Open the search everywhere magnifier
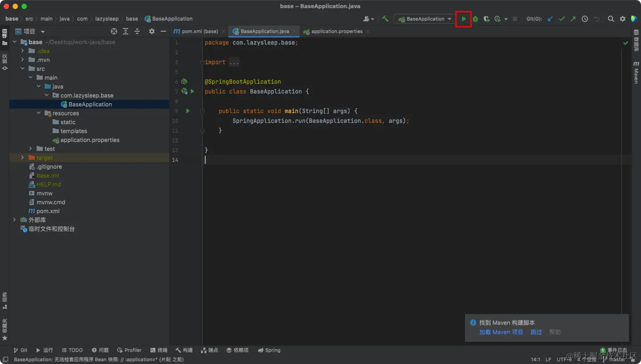This screenshot has width=641, height=364. click(611, 19)
